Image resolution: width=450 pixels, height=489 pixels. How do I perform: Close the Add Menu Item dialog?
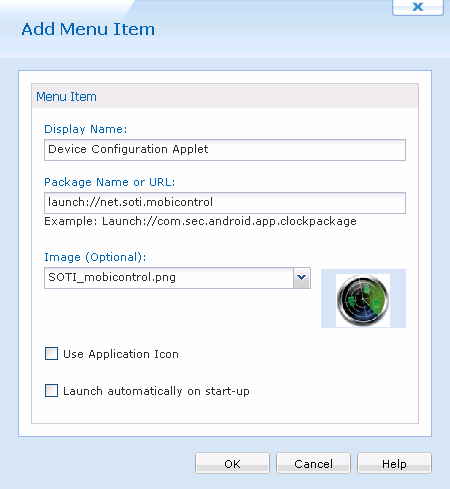tap(418, 7)
